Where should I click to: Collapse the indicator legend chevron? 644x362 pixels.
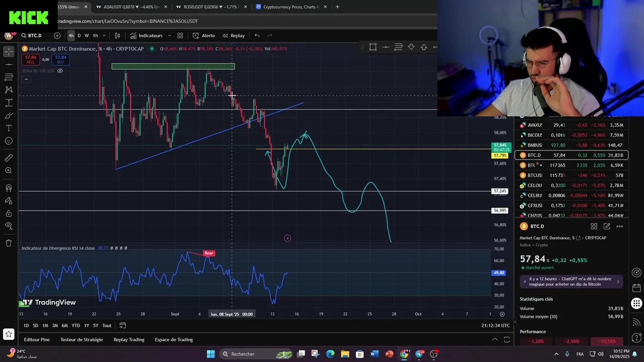(x=26, y=79)
